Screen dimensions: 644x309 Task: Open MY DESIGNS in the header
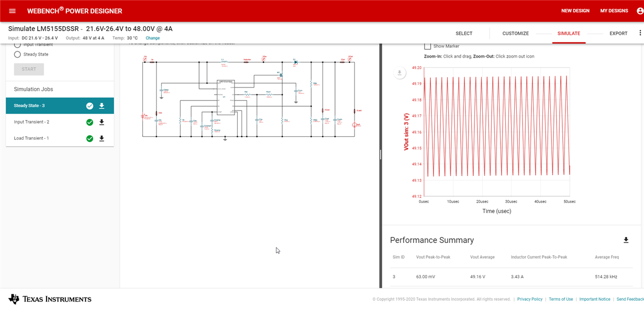coord(614,11)
